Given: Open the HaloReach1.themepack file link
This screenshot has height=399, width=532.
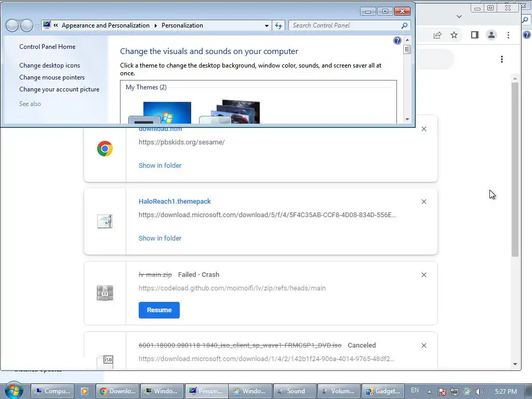Looking at the screenshot, I should (x=175, y=201).
